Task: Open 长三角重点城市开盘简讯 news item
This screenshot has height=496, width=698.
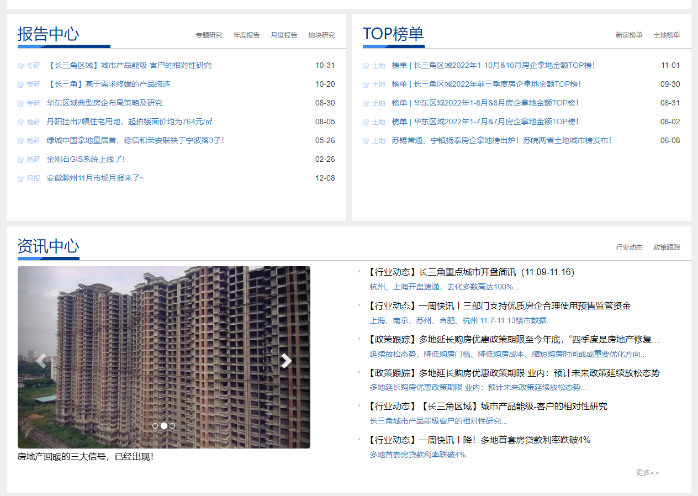Action: (471, 272)
